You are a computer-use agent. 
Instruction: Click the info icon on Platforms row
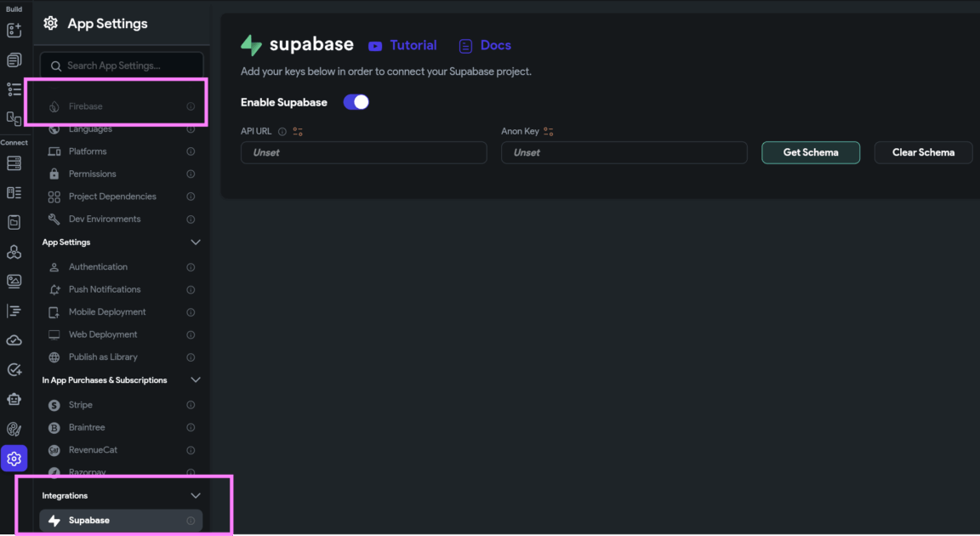191,151
